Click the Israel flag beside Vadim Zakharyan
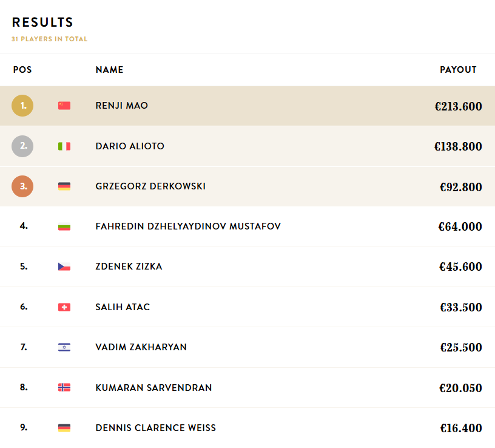 tap(64, 347)
